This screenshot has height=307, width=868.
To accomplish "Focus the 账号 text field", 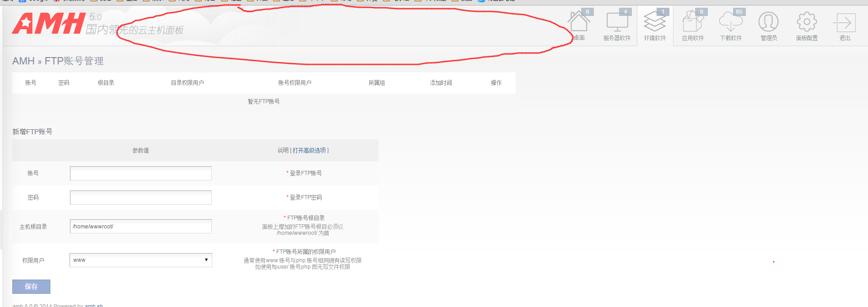I will (141, 173).
